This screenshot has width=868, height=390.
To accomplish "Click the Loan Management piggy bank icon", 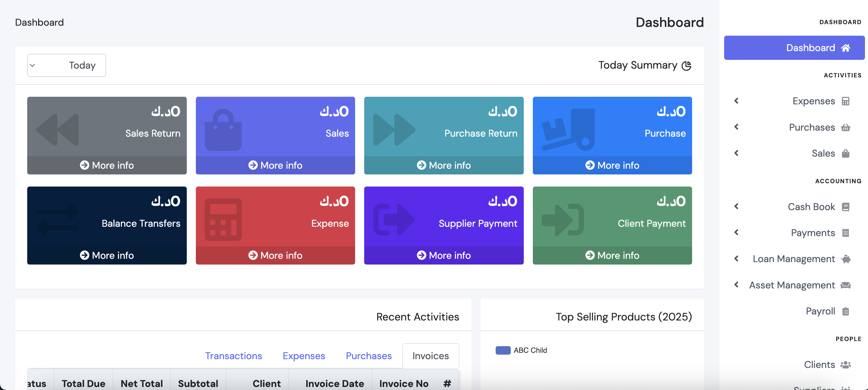I will tap(845, 259).
